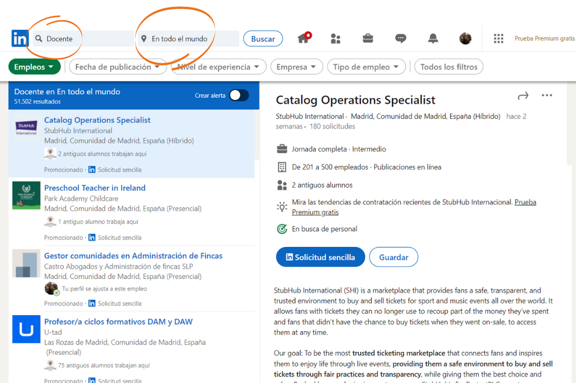The image size is (576, 392).
Task: Share job using the arrow icon
Action: [x=523, y=96]
